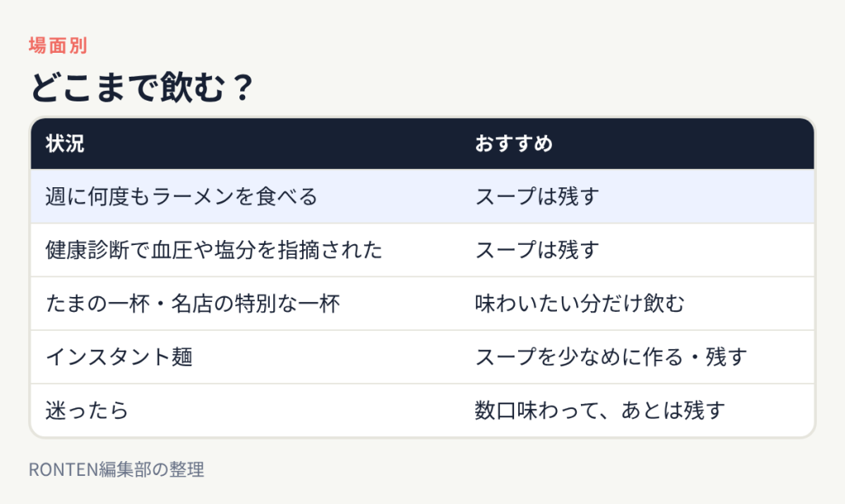Image resolution: width=845 pixels, height=504 pixels.
Task: Select the 健康診断で血圧や塩分を指摘された cell
Action: (214, 250)
